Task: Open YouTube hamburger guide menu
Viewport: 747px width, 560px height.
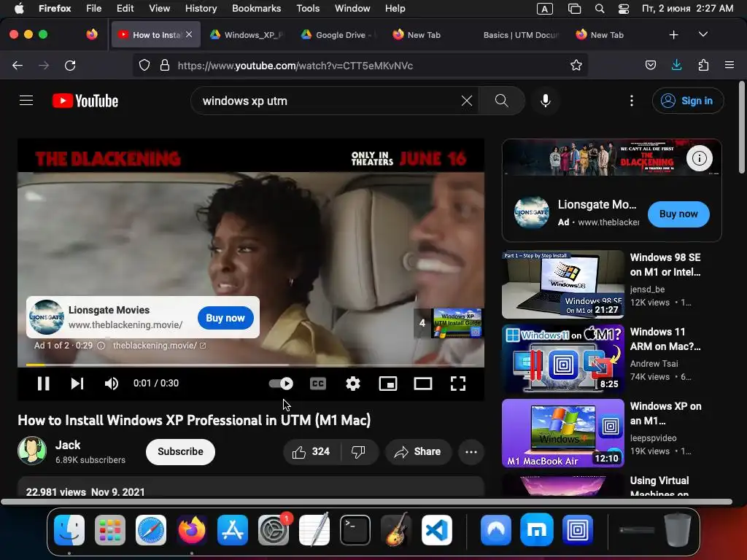Action: point(26,101)
